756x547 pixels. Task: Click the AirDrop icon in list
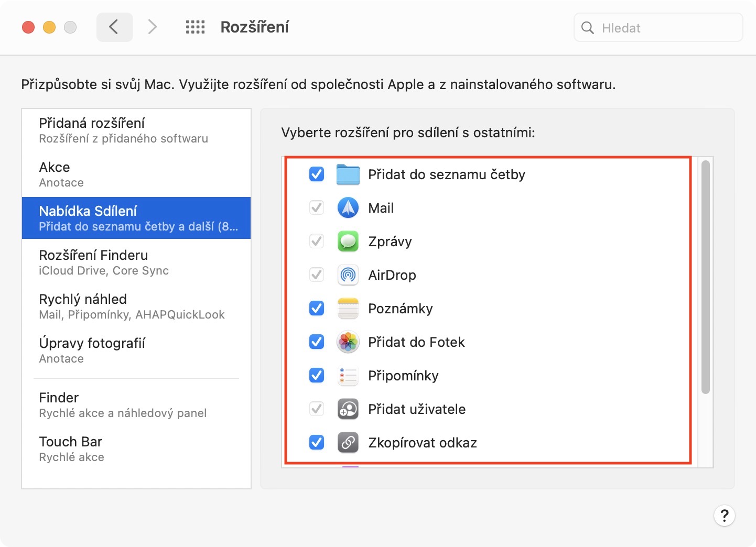point(348,275)
